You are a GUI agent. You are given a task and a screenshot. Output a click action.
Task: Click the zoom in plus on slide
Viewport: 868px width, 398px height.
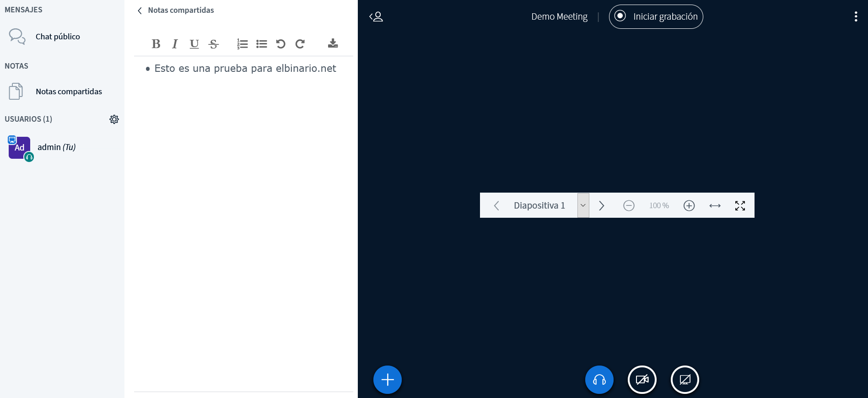(689, 205)
